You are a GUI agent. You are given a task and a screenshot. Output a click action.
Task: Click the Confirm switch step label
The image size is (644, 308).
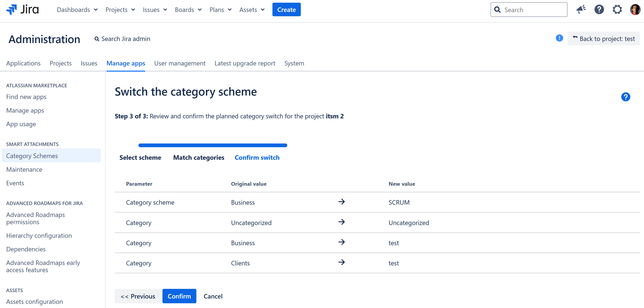pyautogui.click(x=257, y=157)
